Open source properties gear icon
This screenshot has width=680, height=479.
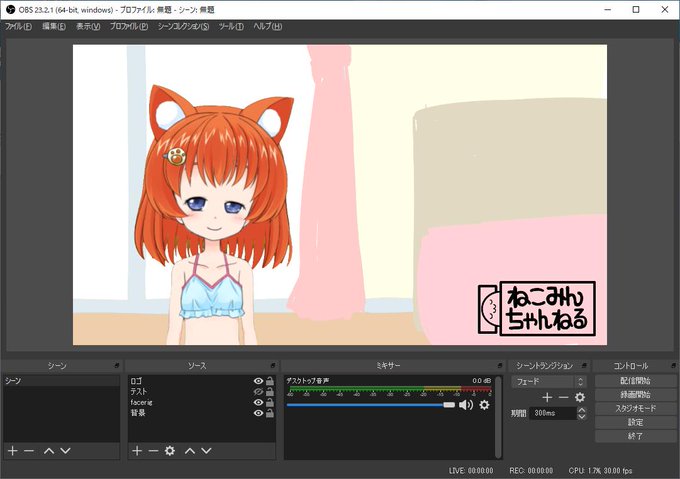pos(170,451)
